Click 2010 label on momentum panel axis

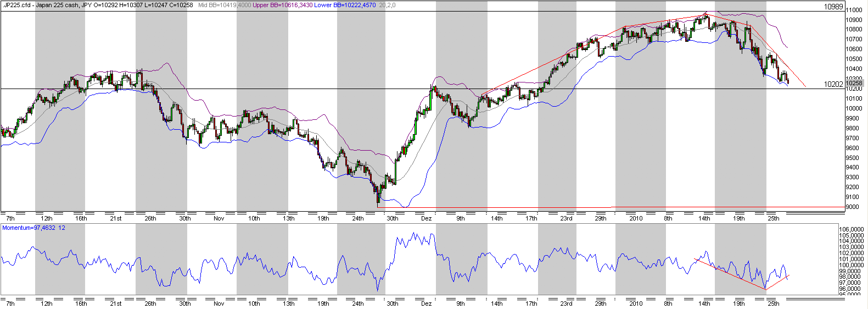tap(636, 303)
